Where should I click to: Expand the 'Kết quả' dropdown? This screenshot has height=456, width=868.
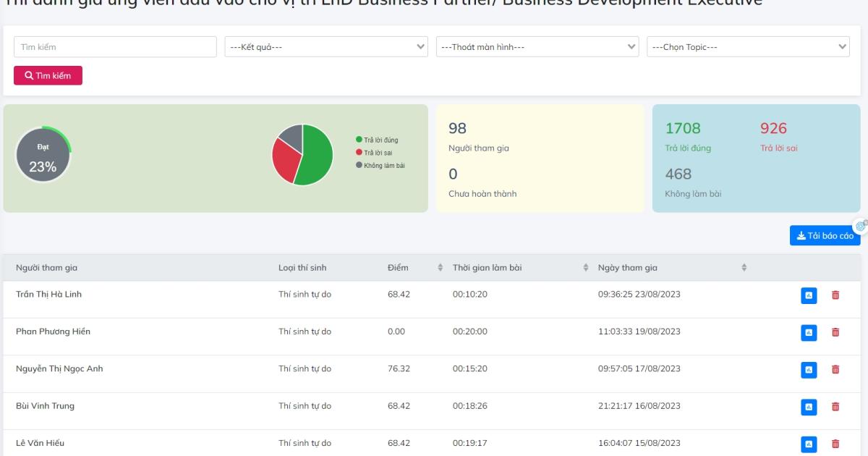326,47
